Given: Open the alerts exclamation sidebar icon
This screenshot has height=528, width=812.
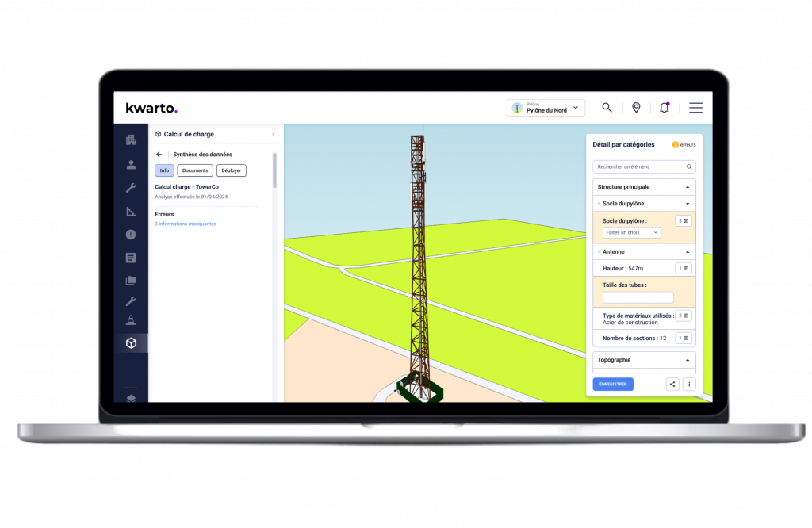Looking at the screenshot, I should point(131,234).
